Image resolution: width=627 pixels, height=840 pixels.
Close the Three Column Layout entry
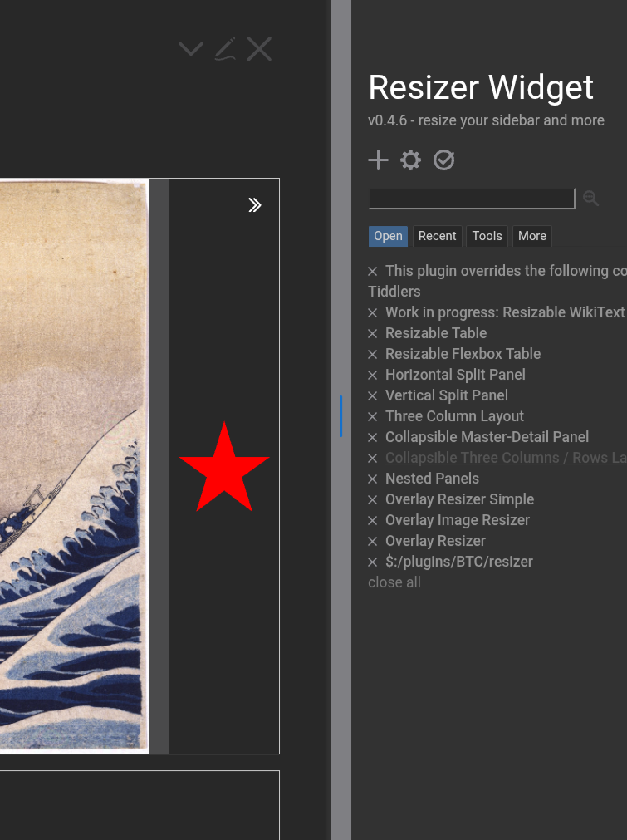tap(373, 417)
